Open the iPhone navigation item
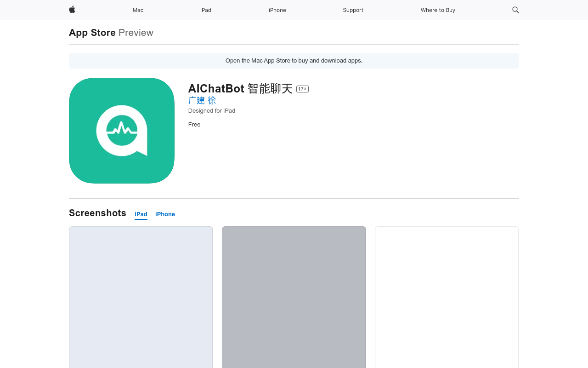The height and width of the screenshot is (368, 588). [277, 10]
